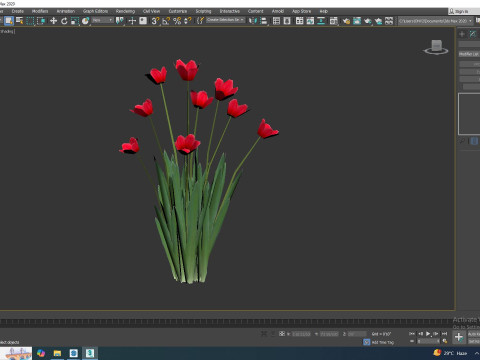Click the Mirror tool icon
This screenshot has height=360, width=480.
coord(253,21)
